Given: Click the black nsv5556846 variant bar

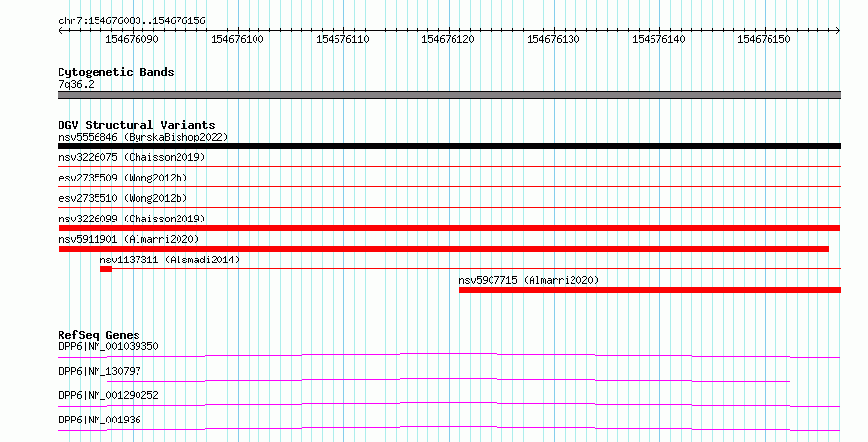Looking at the screenshot, I should coord(449,146).
